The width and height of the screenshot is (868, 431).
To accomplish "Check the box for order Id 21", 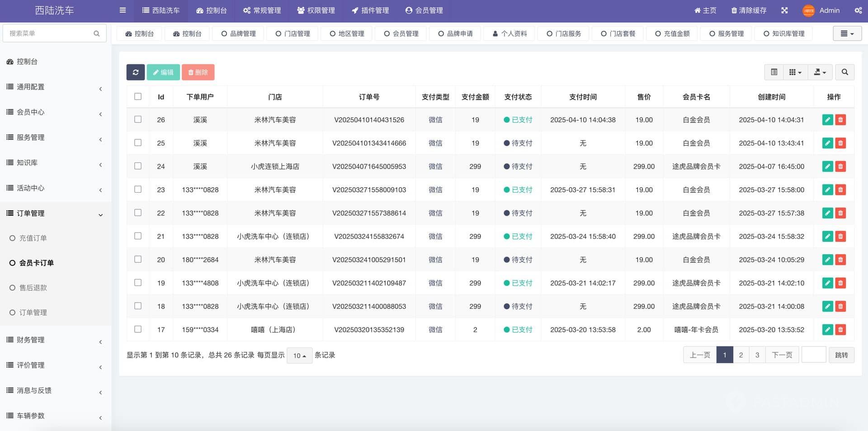I will pyautogui.click(x=138, y=236).
